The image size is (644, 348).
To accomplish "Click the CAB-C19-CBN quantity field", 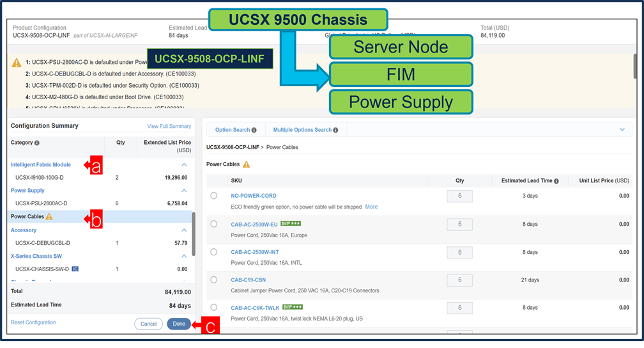I will (459, 280).
